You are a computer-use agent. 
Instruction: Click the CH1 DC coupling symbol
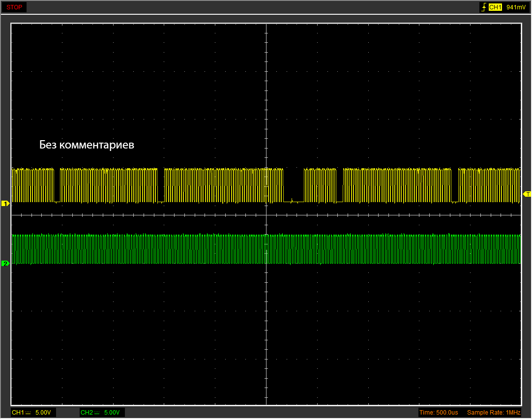[x=28, y=413]
